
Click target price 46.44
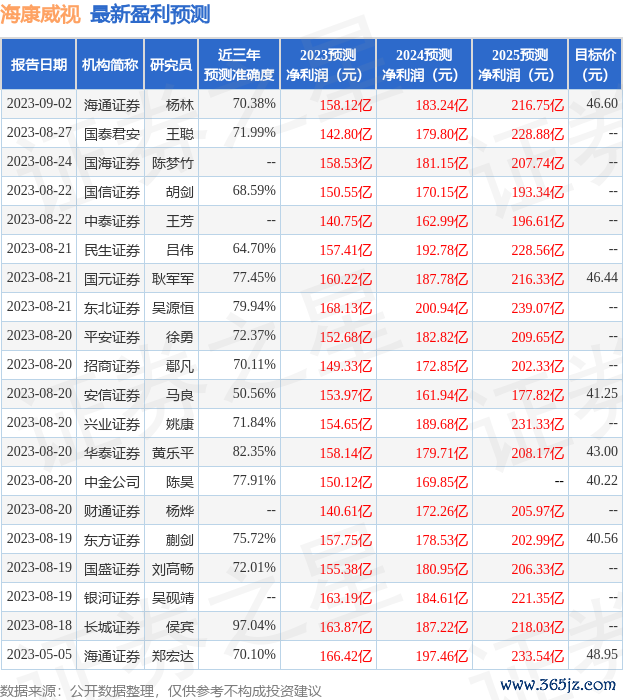pyautogui.click(x=602, y=278)
